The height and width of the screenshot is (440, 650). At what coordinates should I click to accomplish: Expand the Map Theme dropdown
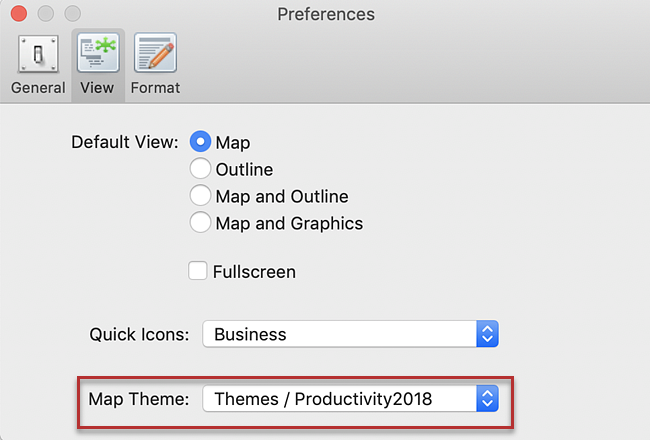click(x=340, y=399)
